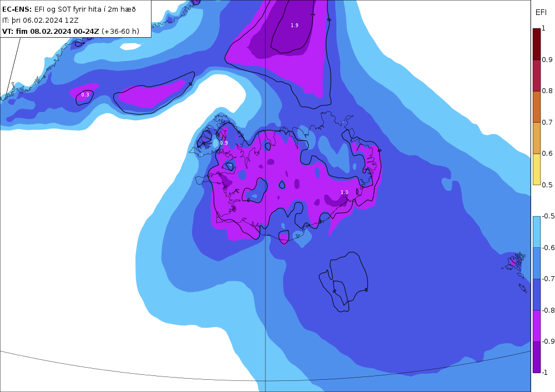Click the dark red 0.9–1 EFI legend swatch
Image resolution: width=555 pixels, height=392 pixels.
(x=537, y=44)
